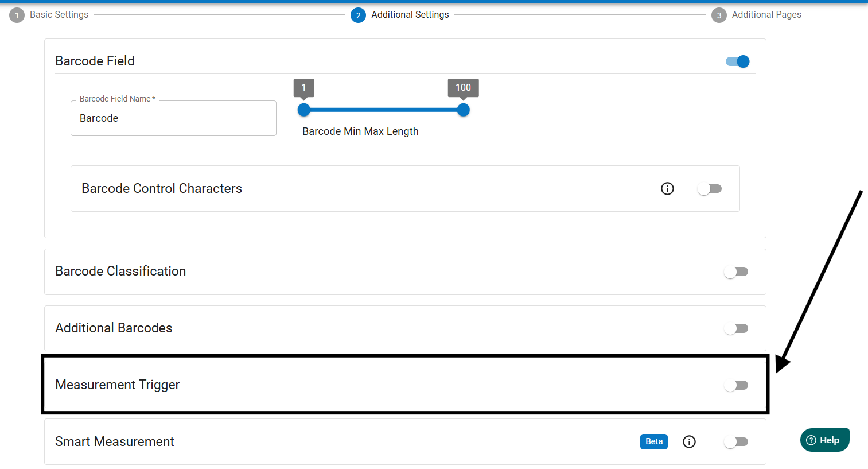Disable the Barcode Field toggle
Screen dimensions: 868x469
pos(737,61)
